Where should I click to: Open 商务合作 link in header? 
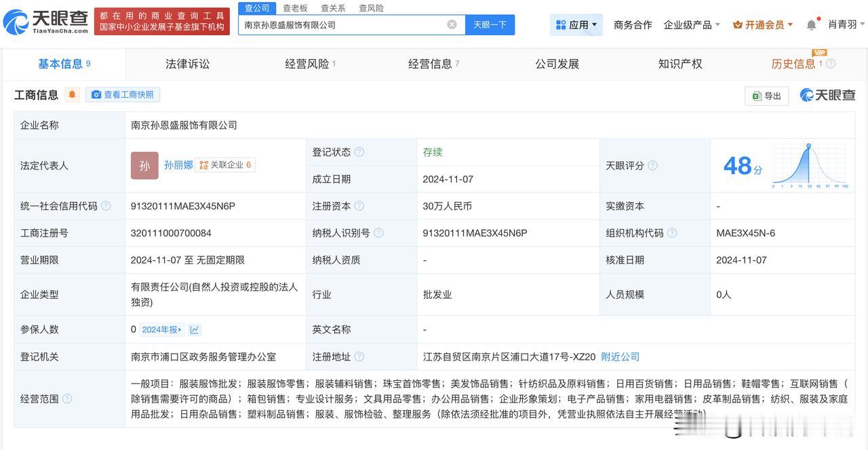pos(633,25)
